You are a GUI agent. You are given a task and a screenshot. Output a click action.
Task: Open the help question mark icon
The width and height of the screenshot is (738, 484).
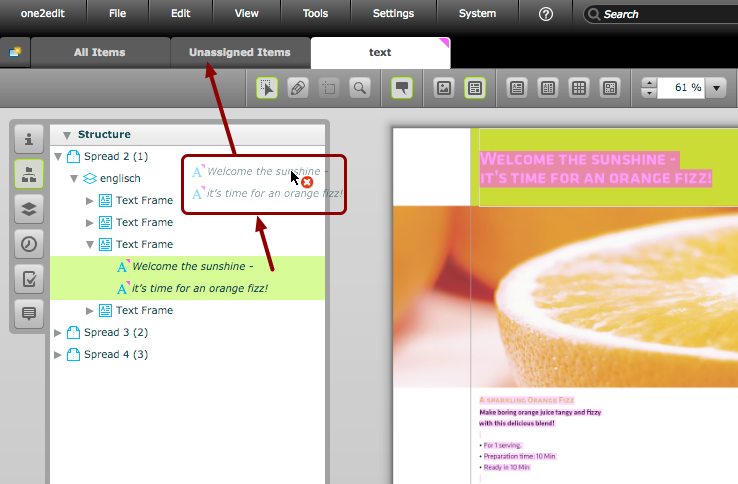click(x=545, y=14)
